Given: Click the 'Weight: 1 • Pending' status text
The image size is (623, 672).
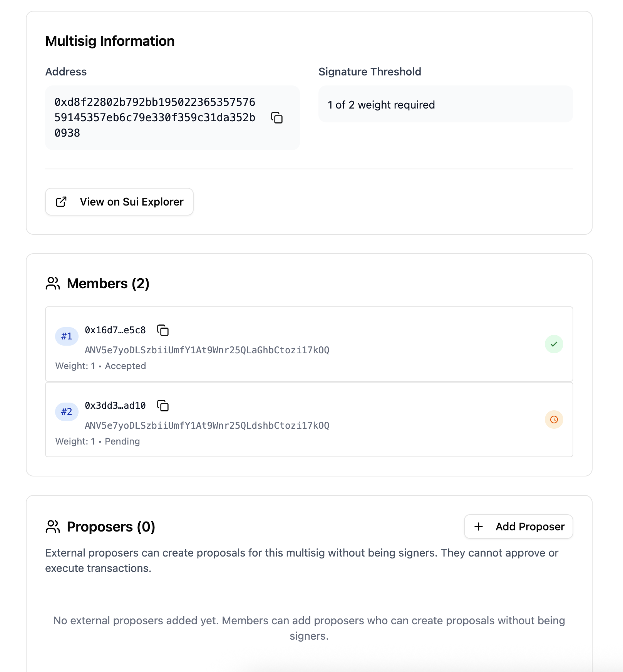Looking at the screenshot, I should [97, 441].
